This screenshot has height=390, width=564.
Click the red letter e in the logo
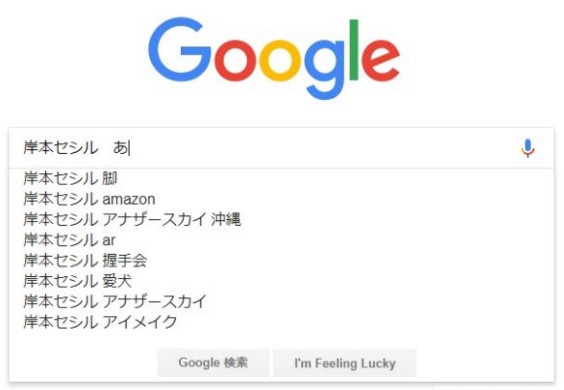pos(381,60)
